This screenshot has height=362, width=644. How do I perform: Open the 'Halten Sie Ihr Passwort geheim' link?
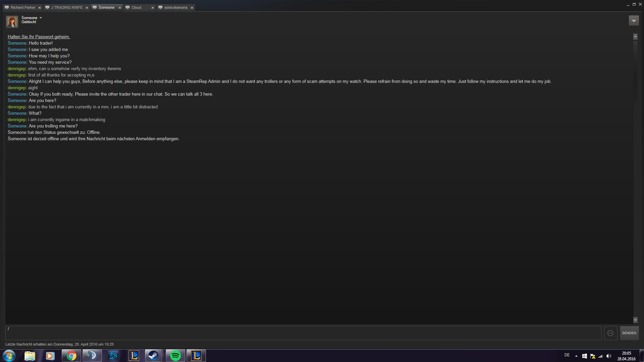coord(39,37)
